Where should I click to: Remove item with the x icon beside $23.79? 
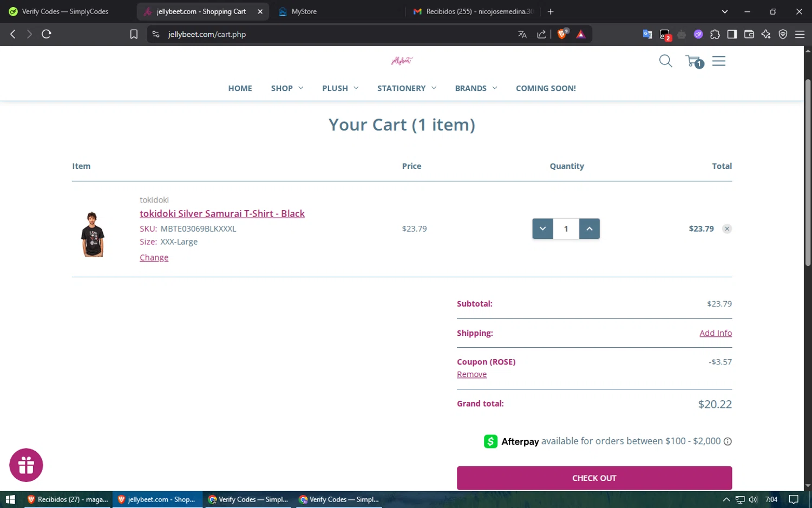click(x=727, y=229)
